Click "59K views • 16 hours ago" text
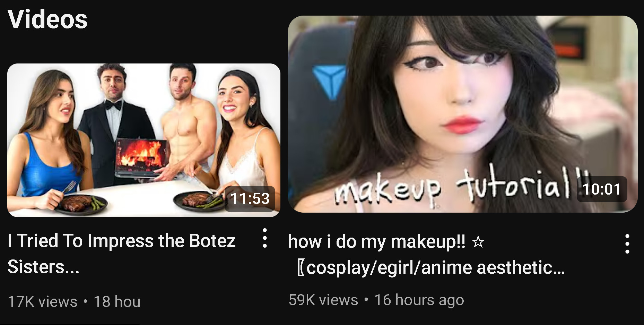The width and height of the screenshot is (644, 325). click(376, 300)
